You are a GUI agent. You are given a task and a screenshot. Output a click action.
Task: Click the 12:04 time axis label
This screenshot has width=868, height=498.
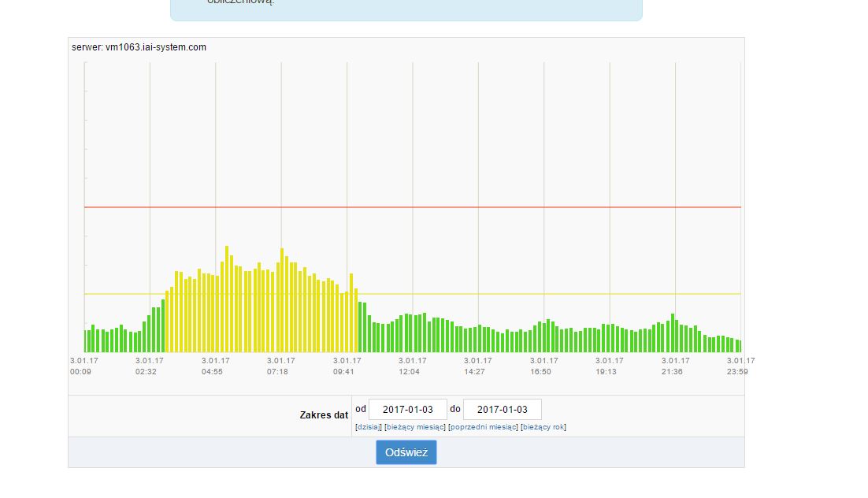(409, 372)
